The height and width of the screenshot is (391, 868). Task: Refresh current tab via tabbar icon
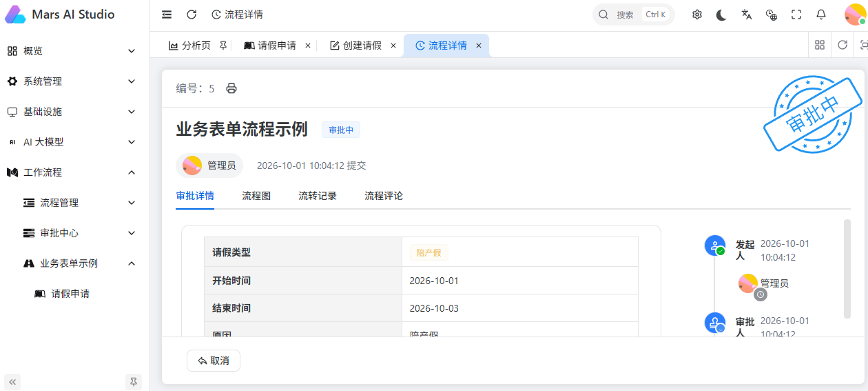coord(843,45)
